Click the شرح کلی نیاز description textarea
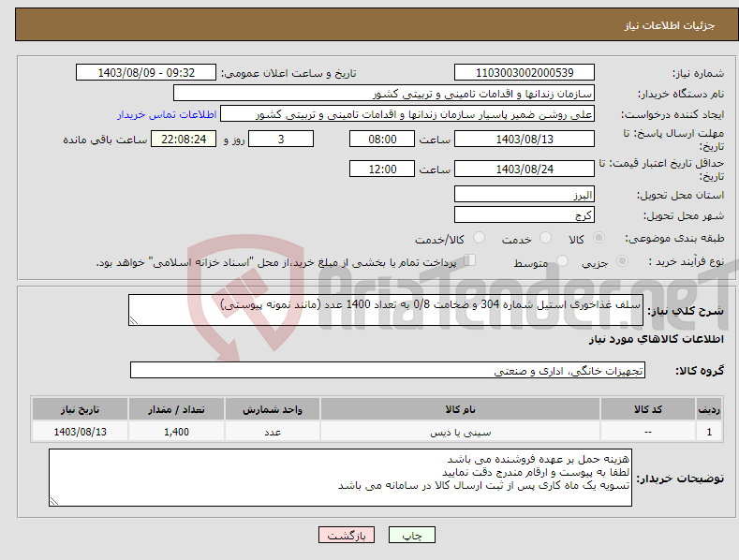 pos(386,310)
